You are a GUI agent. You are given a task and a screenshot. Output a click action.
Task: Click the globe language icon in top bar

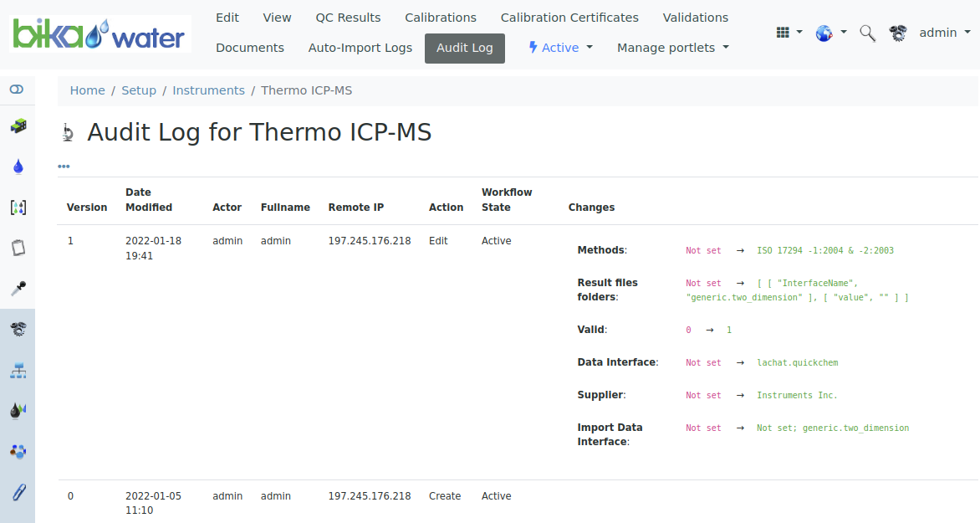pyautogui.click(x=825, y=33)
